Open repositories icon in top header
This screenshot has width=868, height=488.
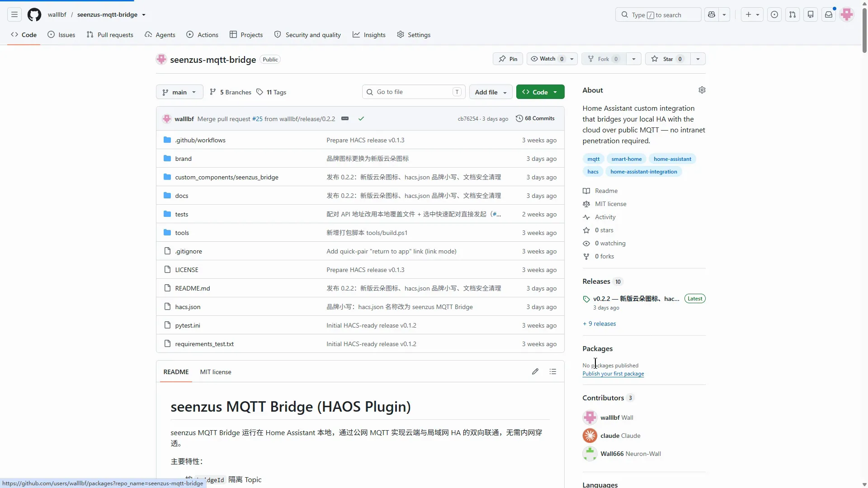tap(811, 14)
